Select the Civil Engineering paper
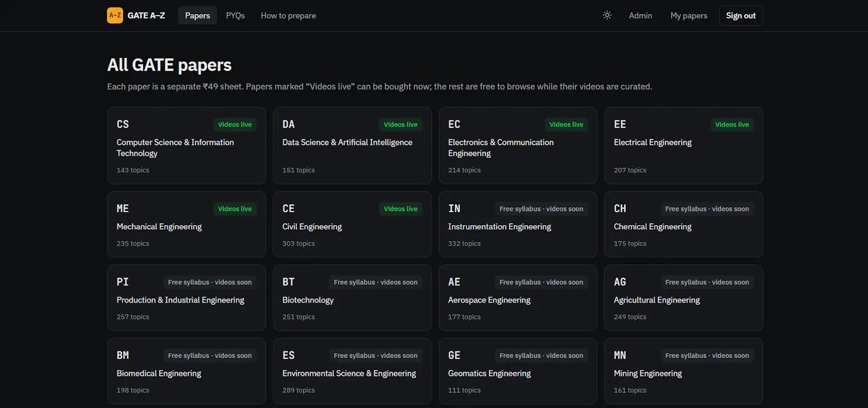868x408 pixels. (x=352, y=224)
